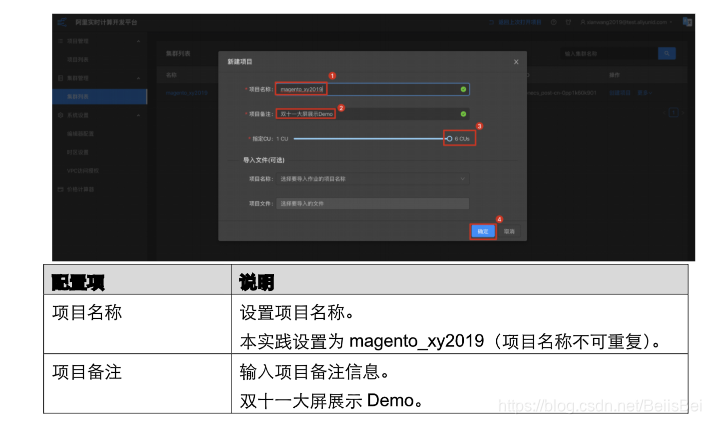The image size is (711, 424).
Task: Open the magento_xy2019 cluster link in table
Action: [187, 93]
